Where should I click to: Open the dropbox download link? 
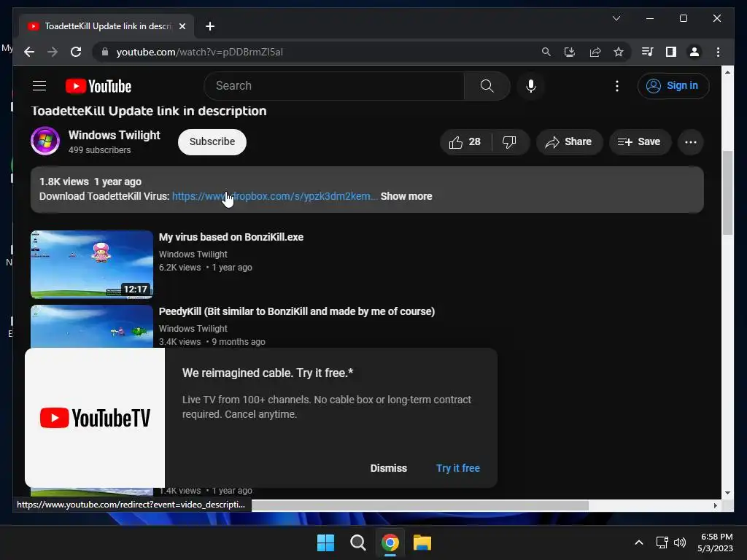275,196
